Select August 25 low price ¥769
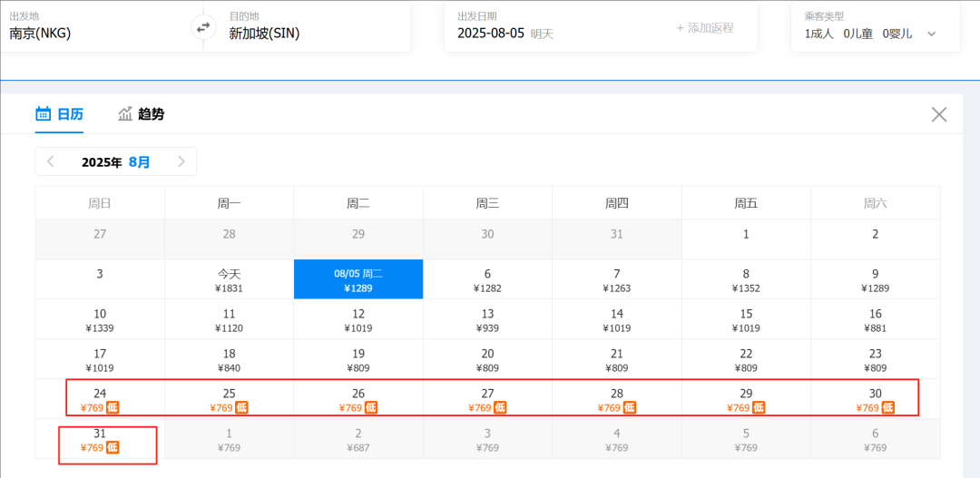The image size is (980, 478). [230, 399]
